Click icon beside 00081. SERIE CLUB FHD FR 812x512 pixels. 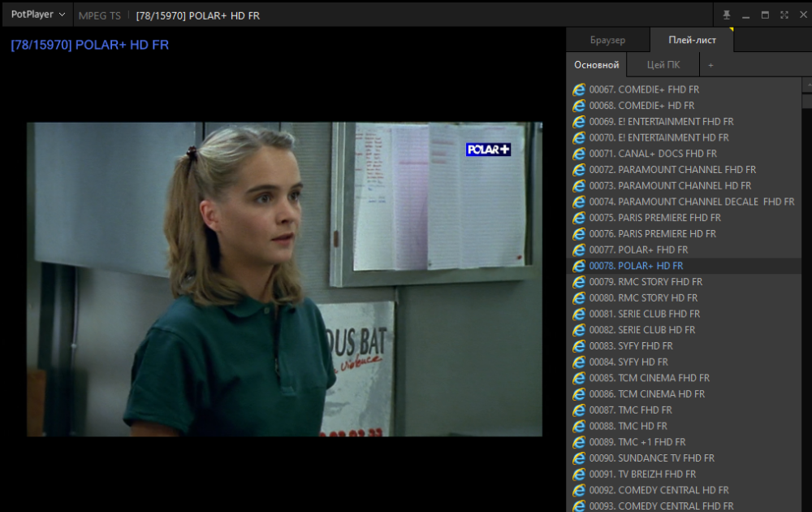coord(578,314)
